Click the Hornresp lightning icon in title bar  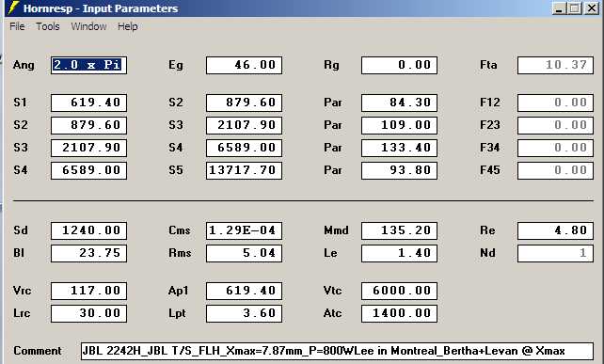point(13,8)
